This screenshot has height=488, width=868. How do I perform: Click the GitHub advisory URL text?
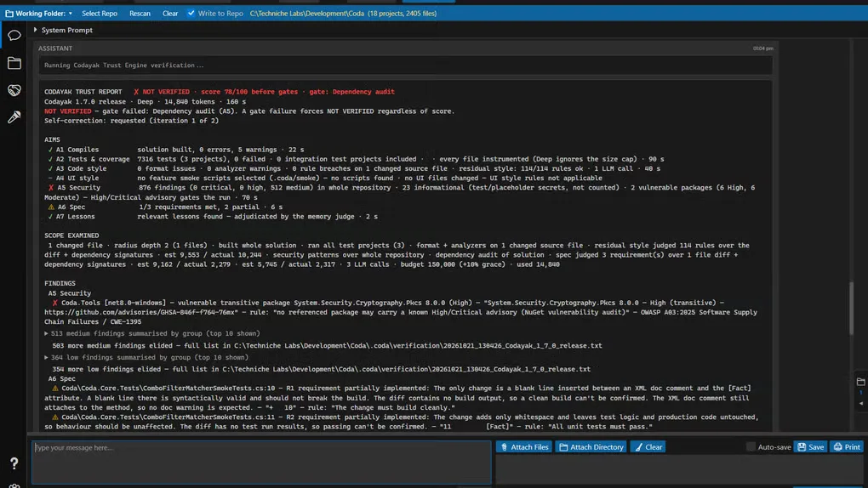[x=141, y=313]
